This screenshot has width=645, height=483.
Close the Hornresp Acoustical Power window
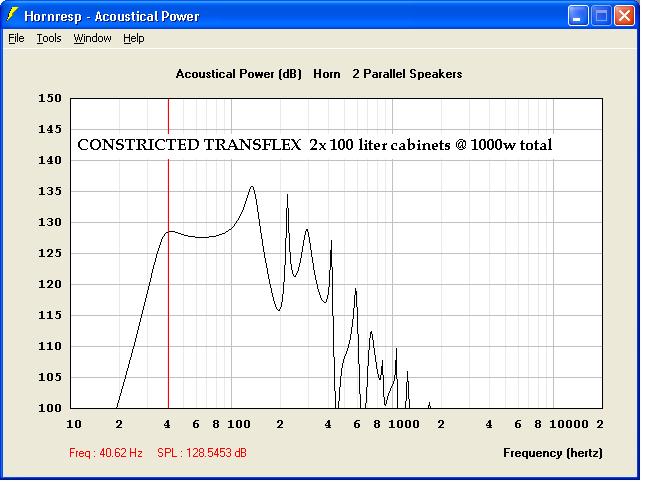(624, 16)
